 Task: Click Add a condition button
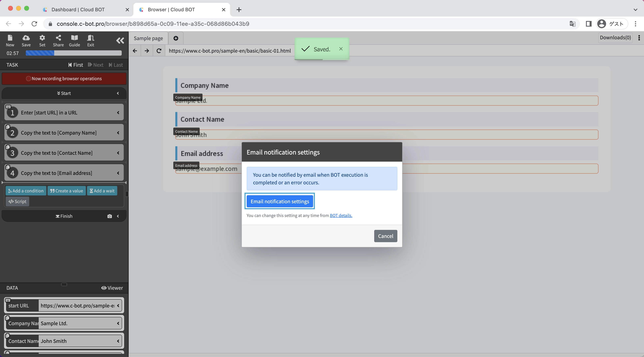click(26, 191)
